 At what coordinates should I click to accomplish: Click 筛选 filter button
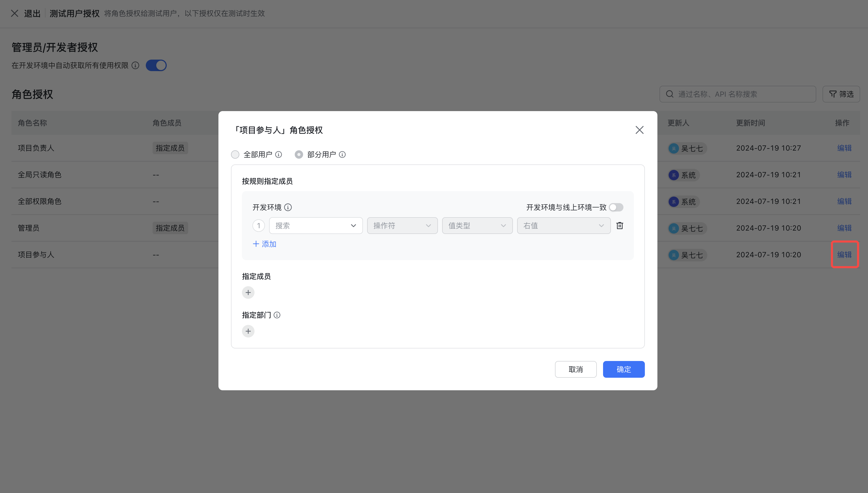click(x=841, y=94)
